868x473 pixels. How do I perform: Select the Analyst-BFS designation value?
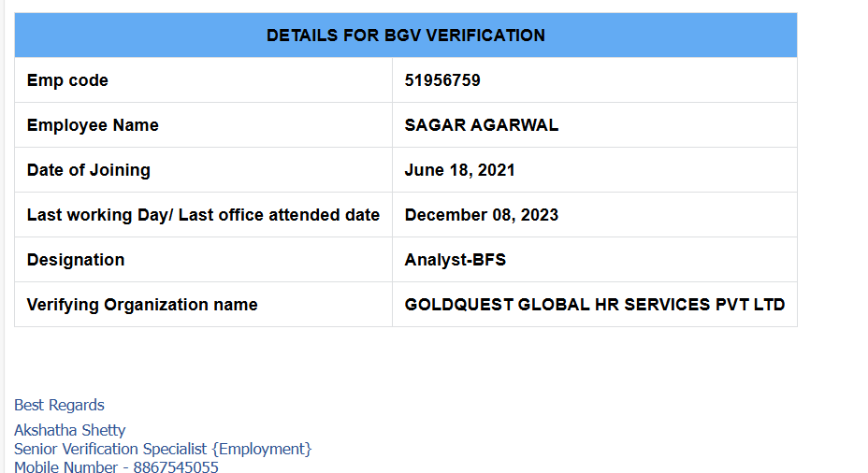tap(455, 260)
